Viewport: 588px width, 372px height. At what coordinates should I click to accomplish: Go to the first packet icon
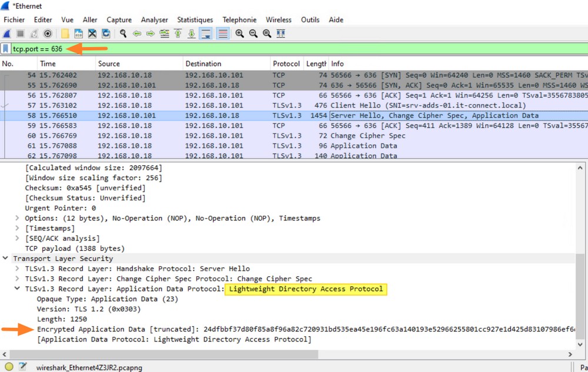click(178, 34)
